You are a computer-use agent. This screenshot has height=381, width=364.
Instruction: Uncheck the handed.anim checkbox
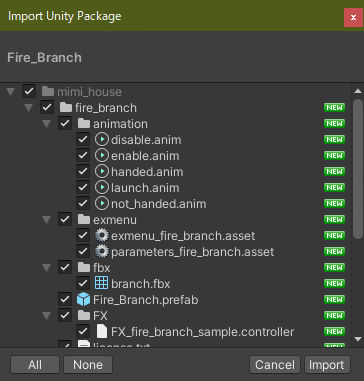pos(83,172)
